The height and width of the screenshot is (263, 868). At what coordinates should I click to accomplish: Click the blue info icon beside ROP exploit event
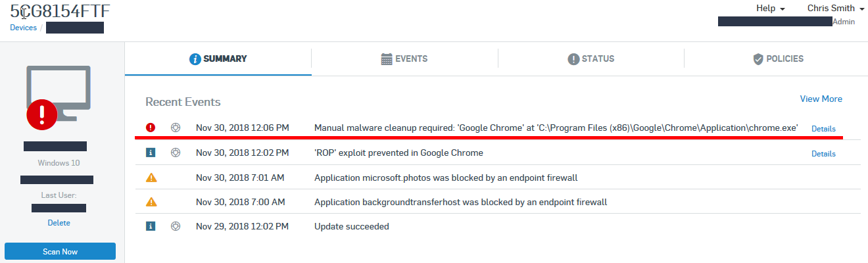click(x=151, y=153)
